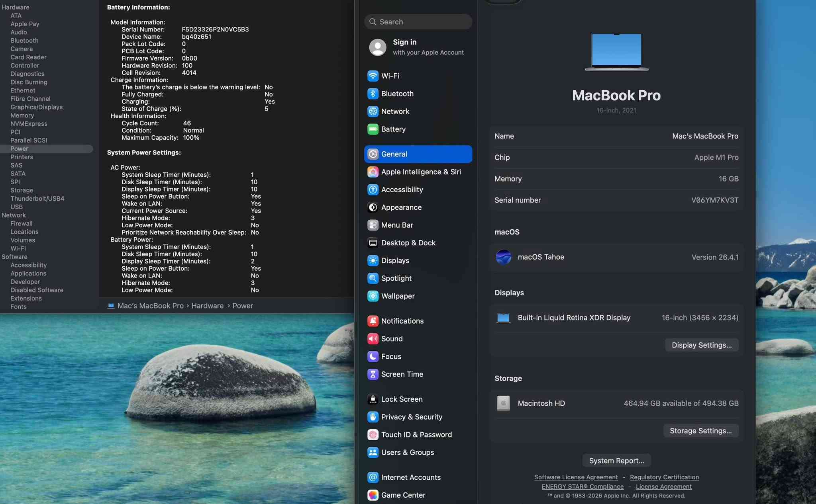Viewport: 816px width, 504px height.
Task: Select Thunderbolt/USB4 in the Hardware list
Action: [x=37, y=199]
